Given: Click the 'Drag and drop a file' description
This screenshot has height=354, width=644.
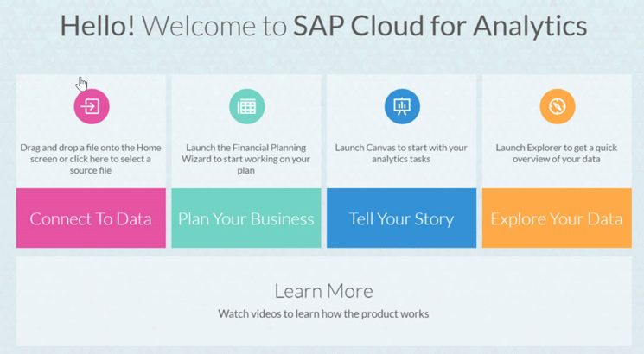Looking at the screenshot, I should (91, 159).
